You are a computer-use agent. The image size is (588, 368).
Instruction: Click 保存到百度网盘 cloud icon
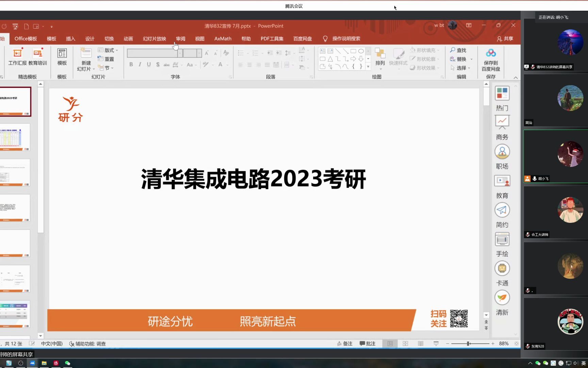[x=491, y=59]
